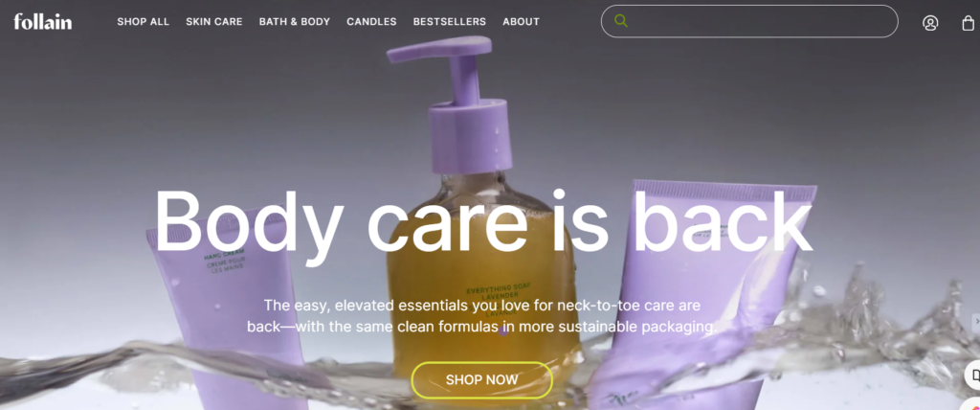Click the white floating chat bubble widget
This screenshot has height=410, width=980.
click(x=973, y=375)
